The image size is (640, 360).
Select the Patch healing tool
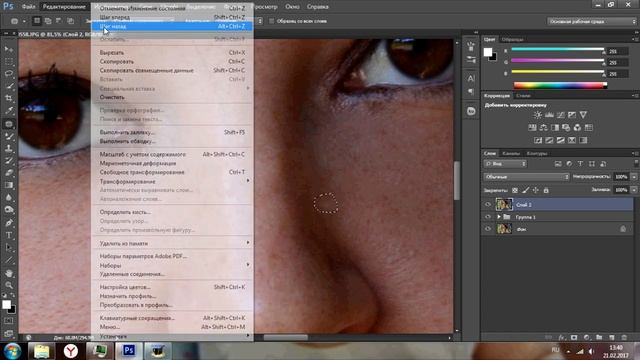(9, 124)
